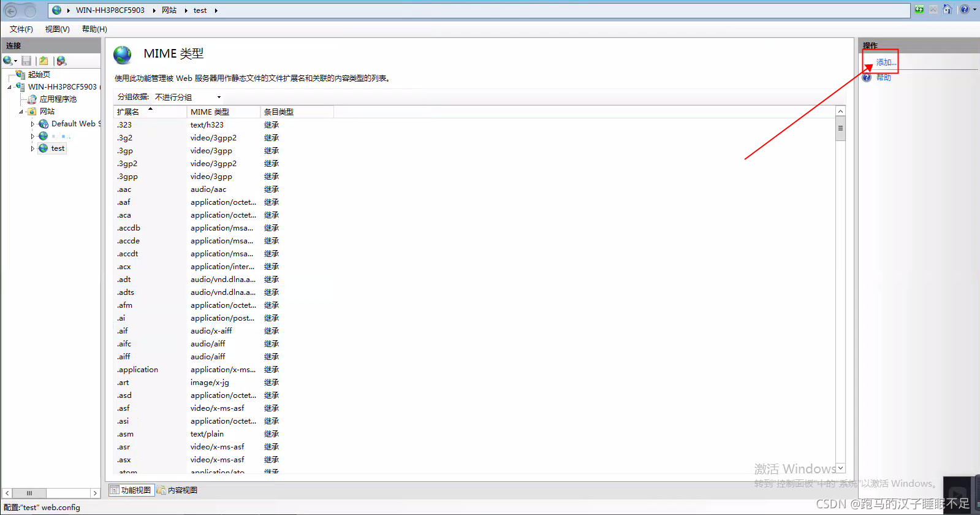
Task: Click the Home icon in the address bar
Action: [947, 9]
